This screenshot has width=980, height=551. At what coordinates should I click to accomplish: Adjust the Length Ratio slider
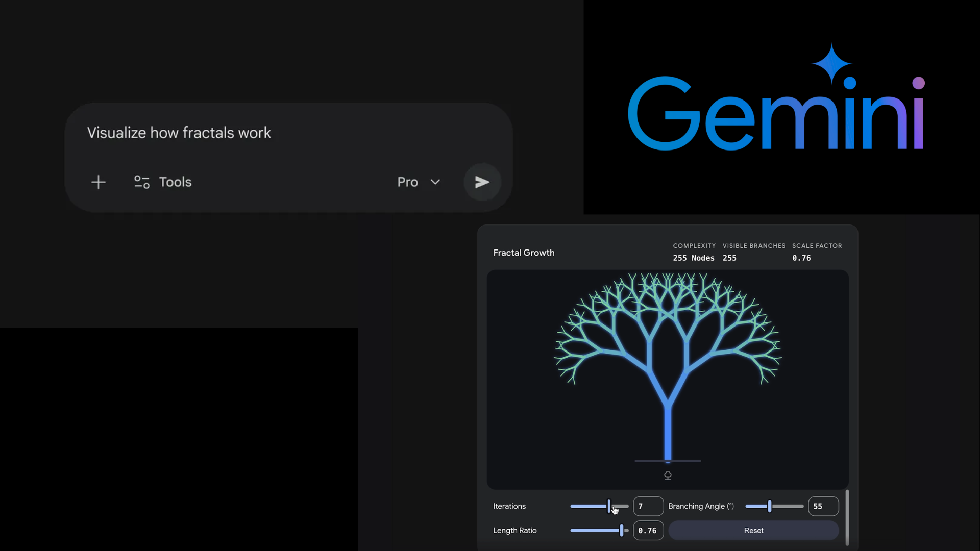click(x=599, y=531)
